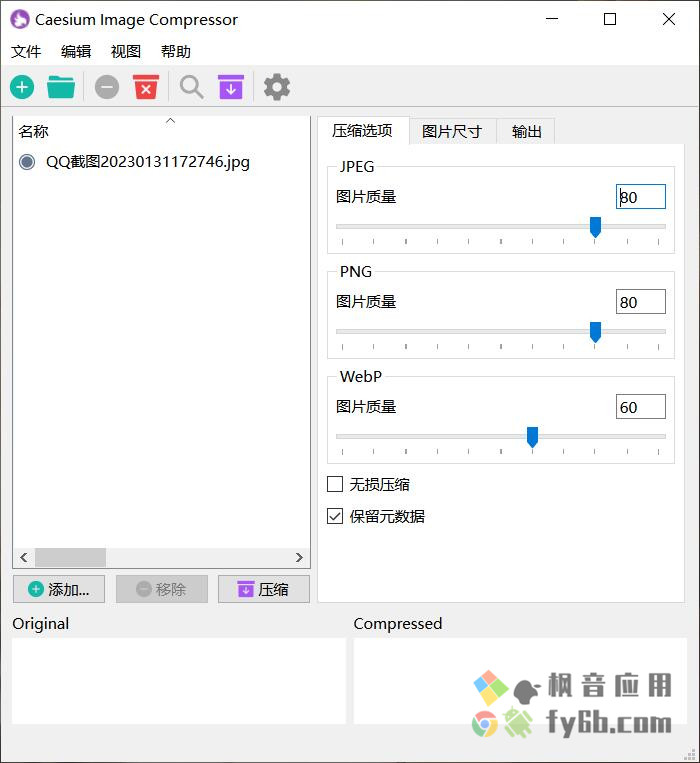The height and width of the screenshot is (763, 700).
Task: Maximize the Caesium window
Action: pos(610,19)
